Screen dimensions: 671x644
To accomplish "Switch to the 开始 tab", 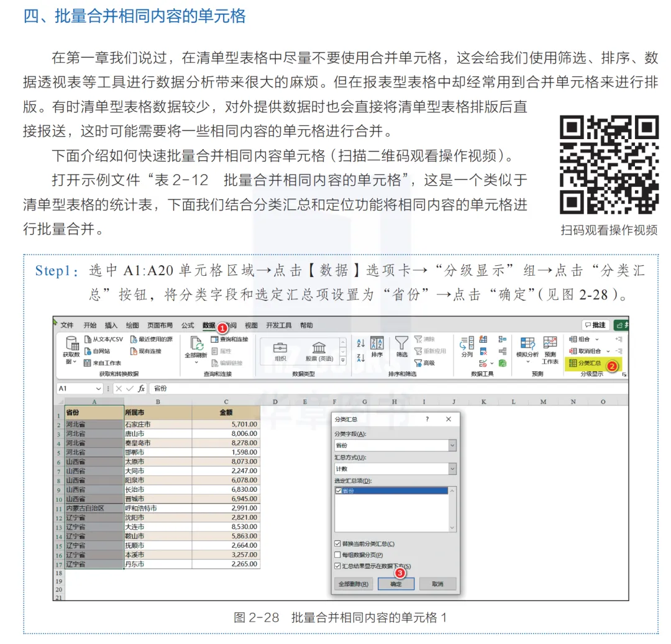I will point(90,325).
